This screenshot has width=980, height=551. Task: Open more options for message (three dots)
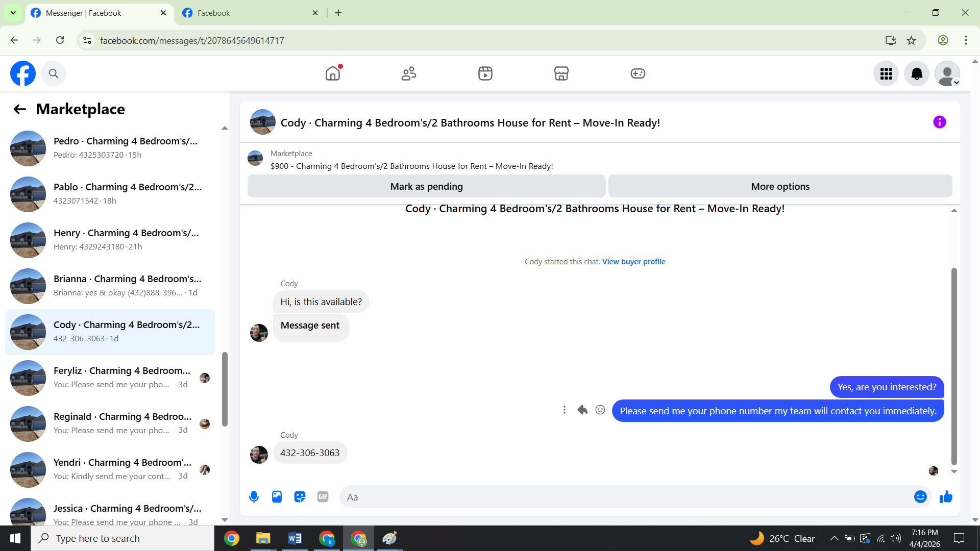[x=564, y=410]
